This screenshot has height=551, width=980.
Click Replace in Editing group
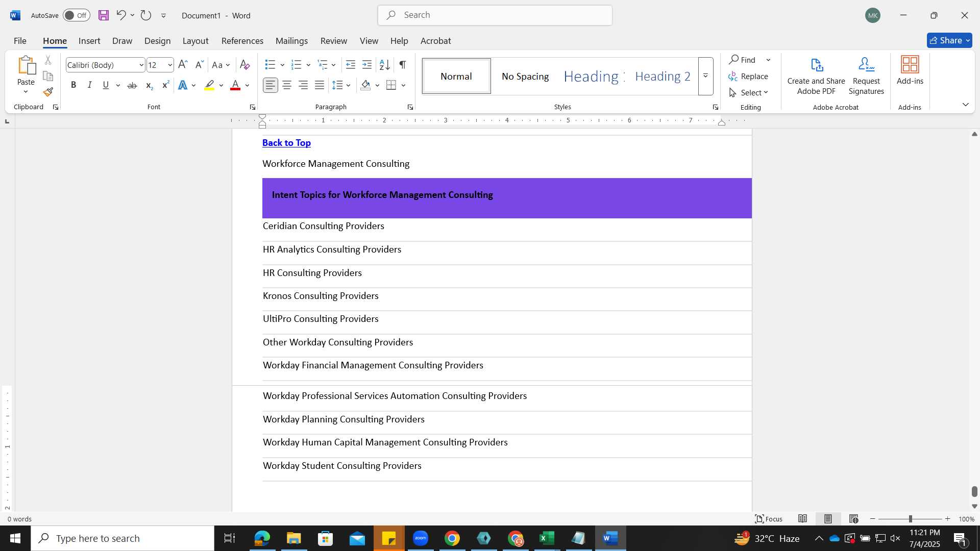coord(748,76)
